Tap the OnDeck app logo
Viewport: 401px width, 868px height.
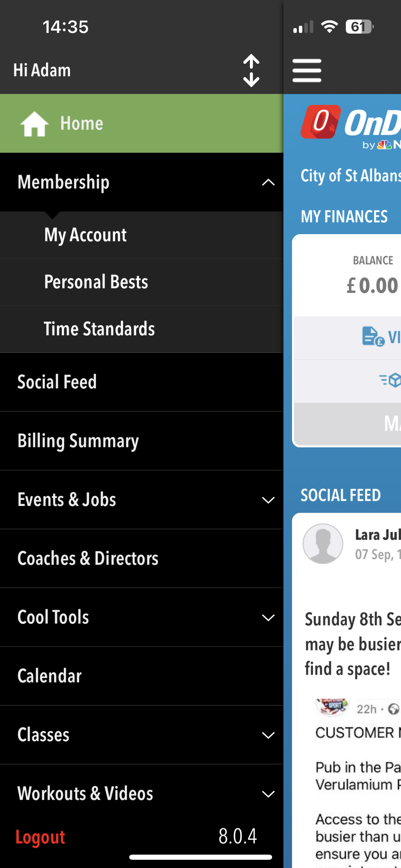click(x=320, y=122)
